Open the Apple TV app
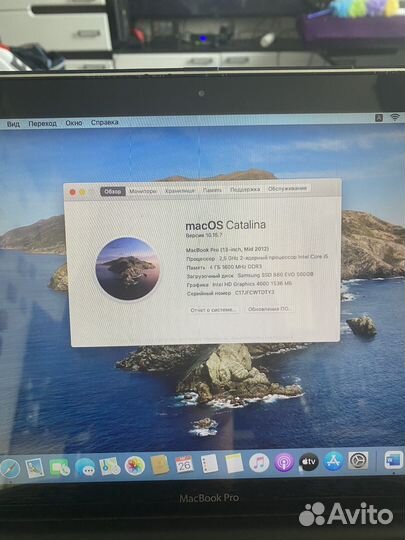405x540 pixels. click(x=309, y=462)
